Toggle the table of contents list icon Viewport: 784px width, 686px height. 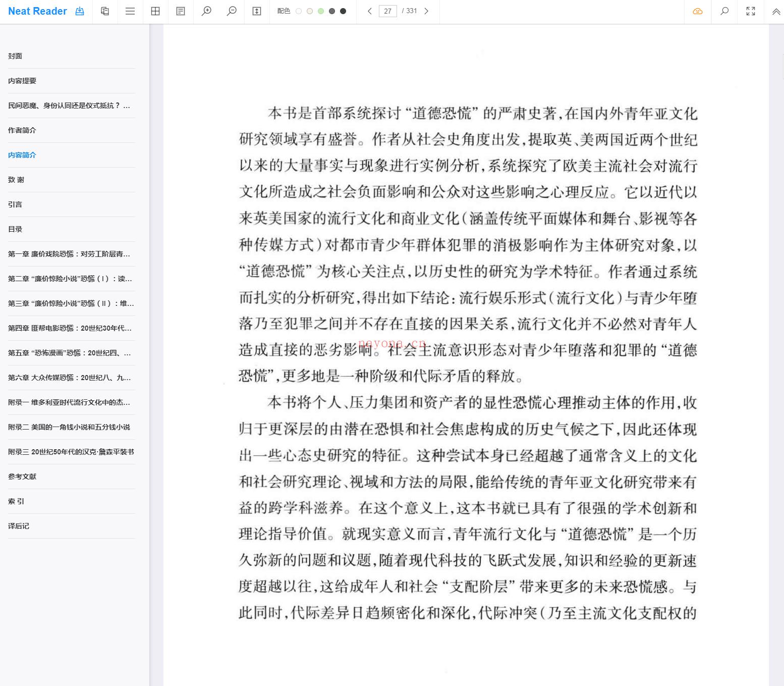[130, 11]
